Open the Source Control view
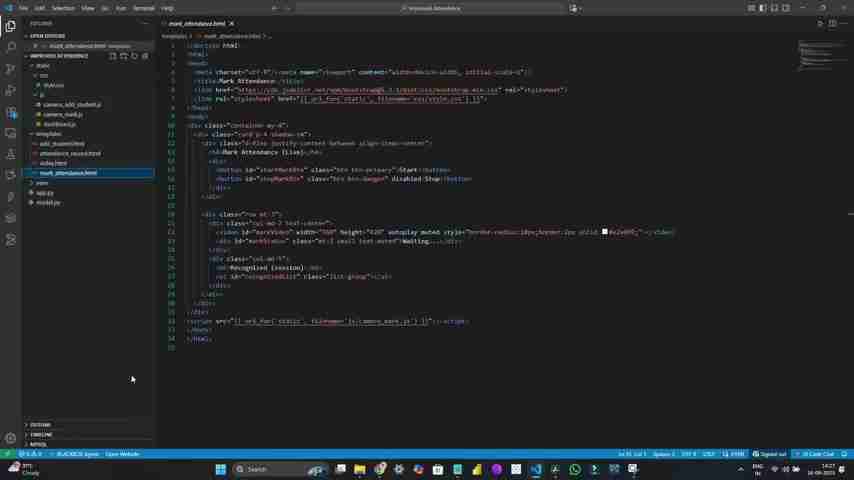The width and height of the screenshot is (854, 480). click(10, 69)
